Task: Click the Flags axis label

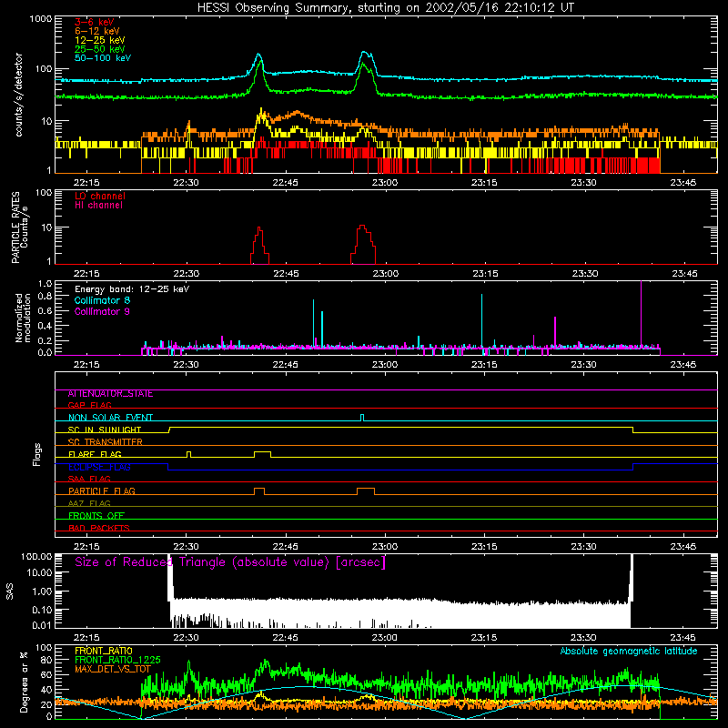Action: (36, 454)
